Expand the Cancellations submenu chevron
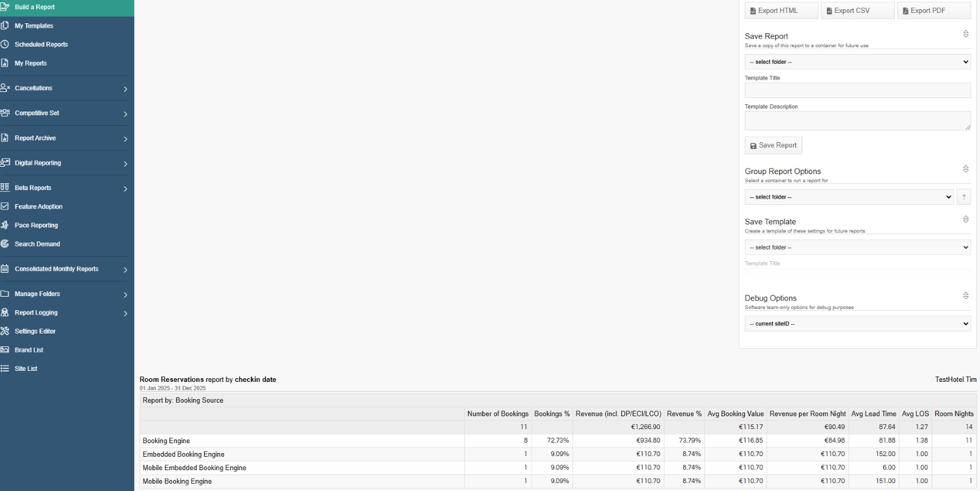The height and width of the screenshot is (491, 980). click(x=126, y=89)
